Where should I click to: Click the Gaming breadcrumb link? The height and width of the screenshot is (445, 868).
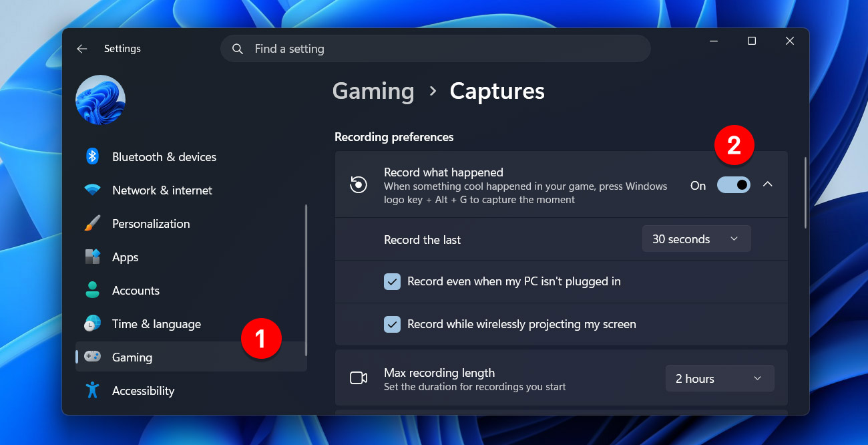373,91
